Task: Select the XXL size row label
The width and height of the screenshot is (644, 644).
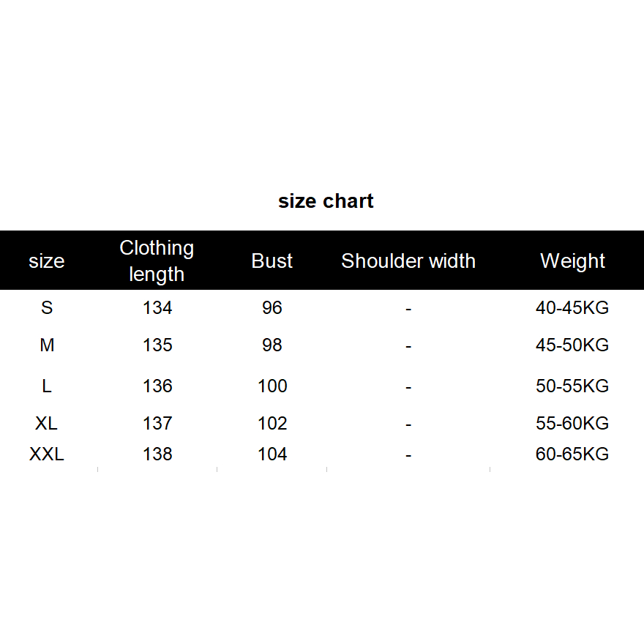Action: coord(47,454)
